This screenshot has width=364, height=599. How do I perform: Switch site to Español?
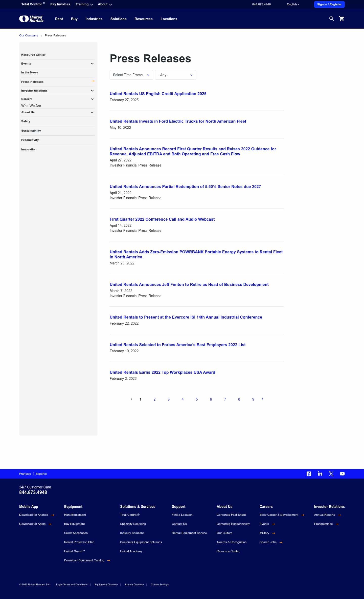(41, 474)
